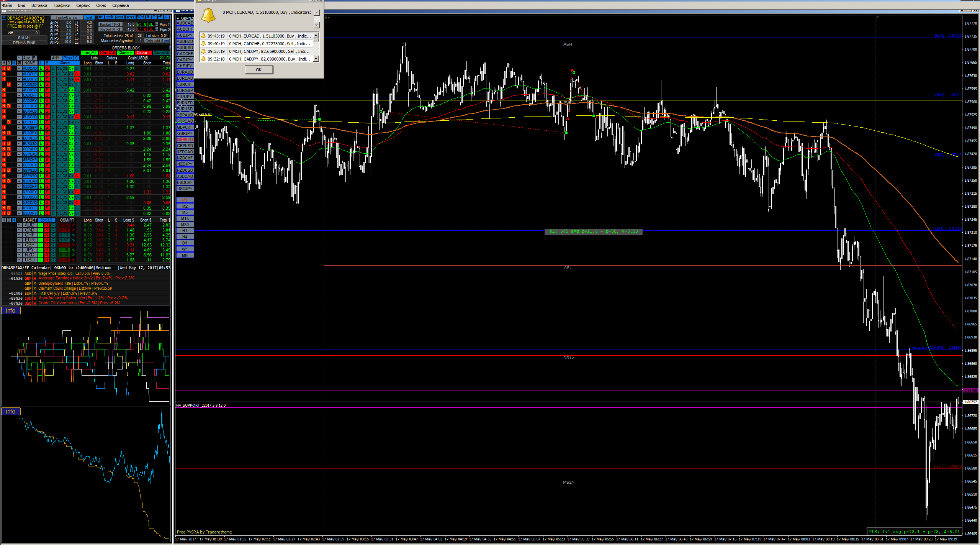This screenshot has width=980, height=545.
Task: Toggle the blue N column header
Action: [x=14, y=63]
